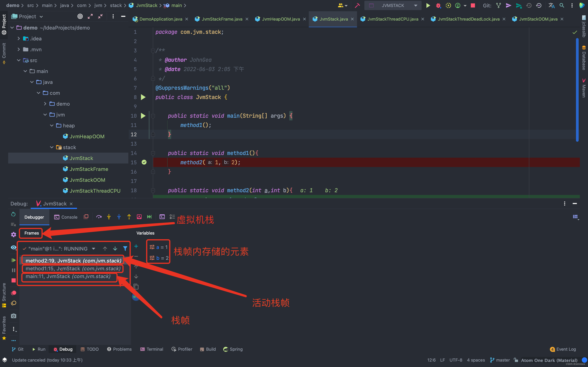Select method1:15 stack frame

[73, 268]
